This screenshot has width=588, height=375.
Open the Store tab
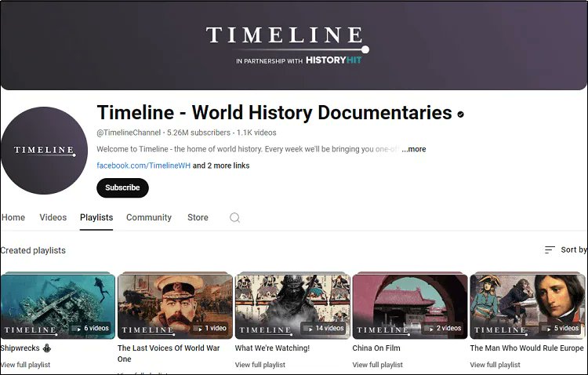198,217
